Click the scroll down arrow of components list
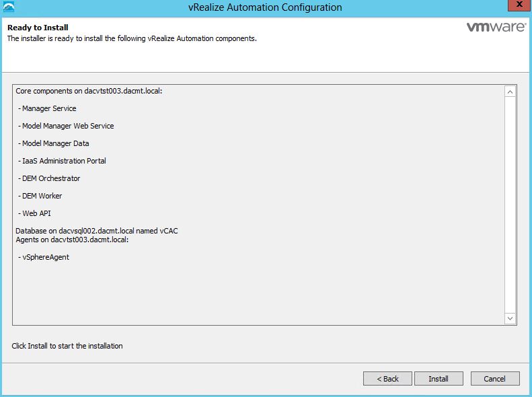Screen dimensions: 532x397 [x=510, y=318]
